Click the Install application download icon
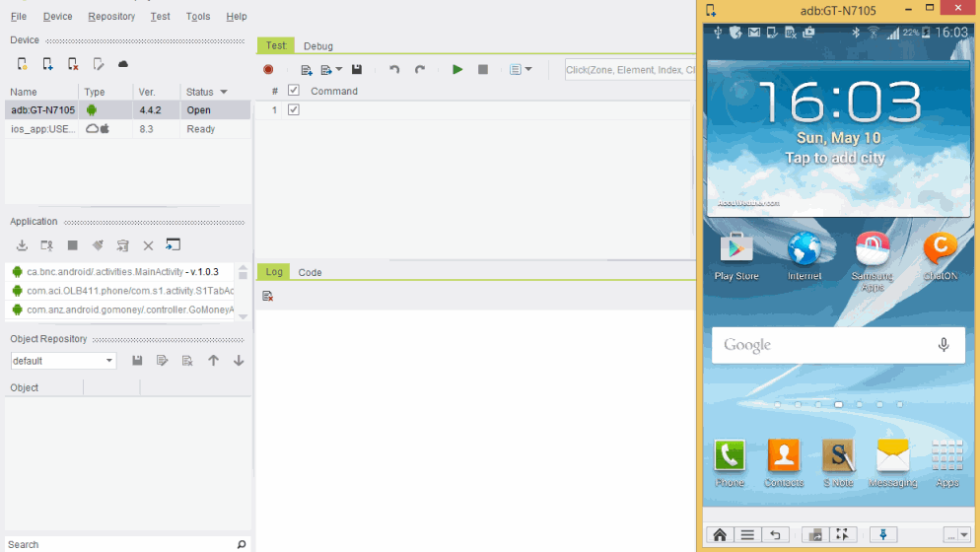The height and width of the screenshot is (552, 980). [22, 245]
